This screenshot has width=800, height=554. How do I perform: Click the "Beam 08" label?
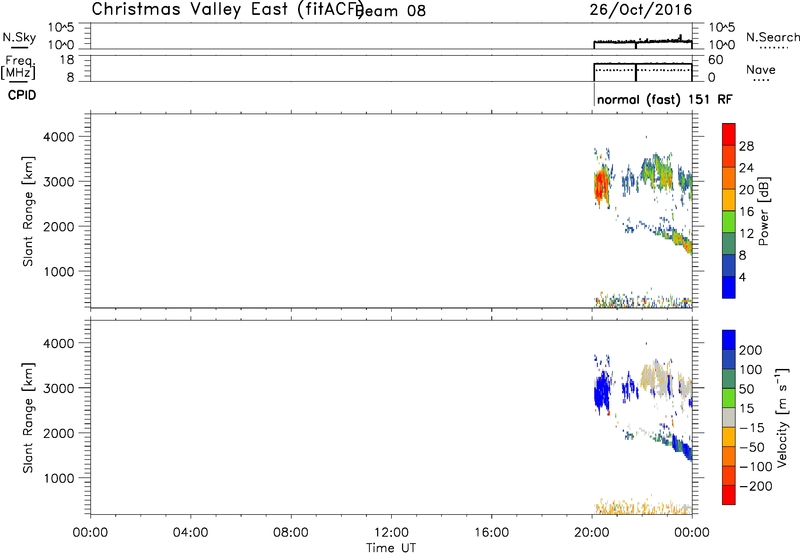pos(392,10)
